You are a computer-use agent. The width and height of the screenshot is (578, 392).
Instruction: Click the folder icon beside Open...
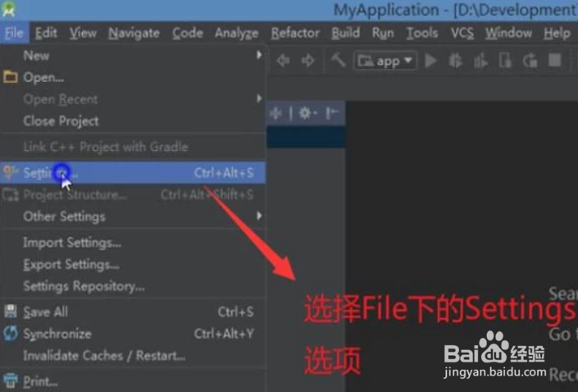[11, 77]
